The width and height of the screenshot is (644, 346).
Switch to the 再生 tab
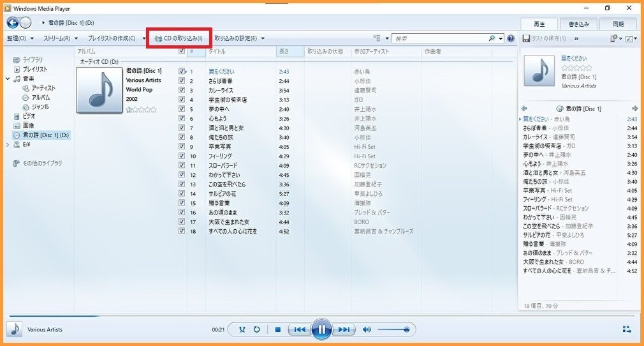pos(539,24)
